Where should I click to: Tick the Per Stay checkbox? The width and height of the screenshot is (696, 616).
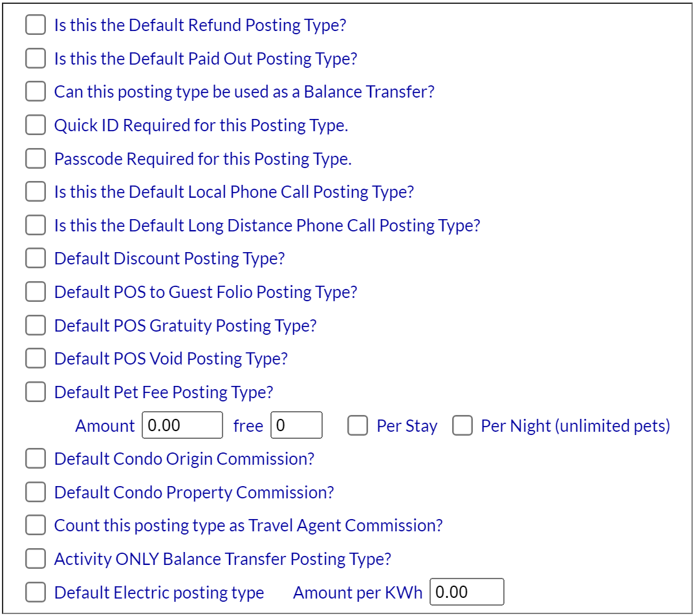point(357,425)
